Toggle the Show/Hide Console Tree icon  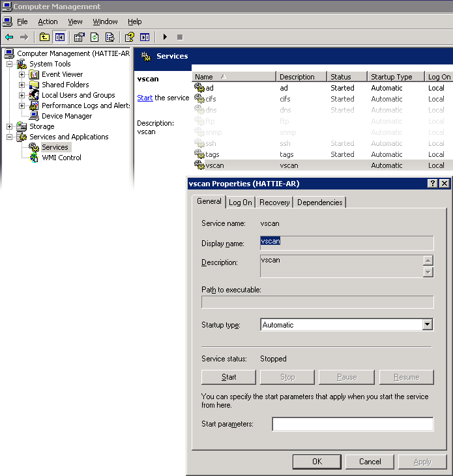pyautogui.click(x=60, y=37)
